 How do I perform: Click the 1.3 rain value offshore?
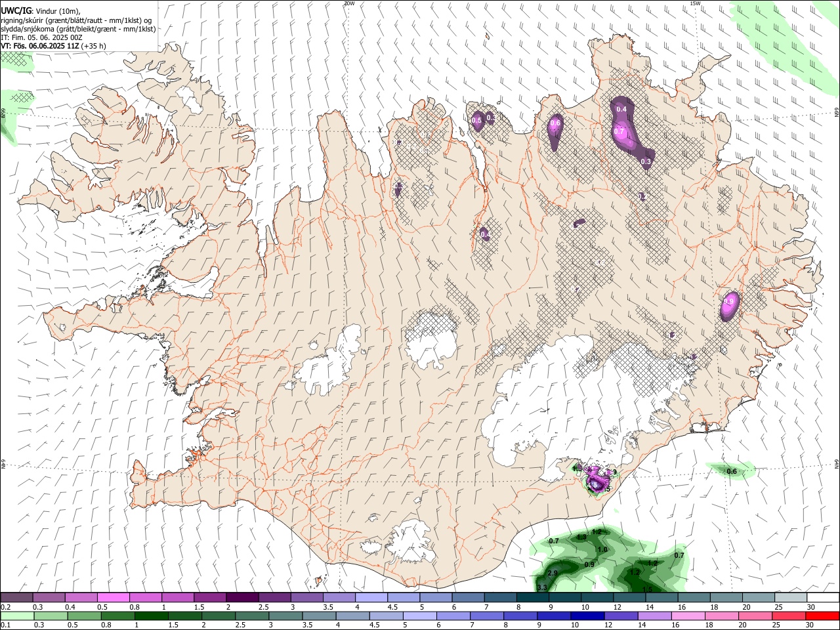tap(581, 537)
